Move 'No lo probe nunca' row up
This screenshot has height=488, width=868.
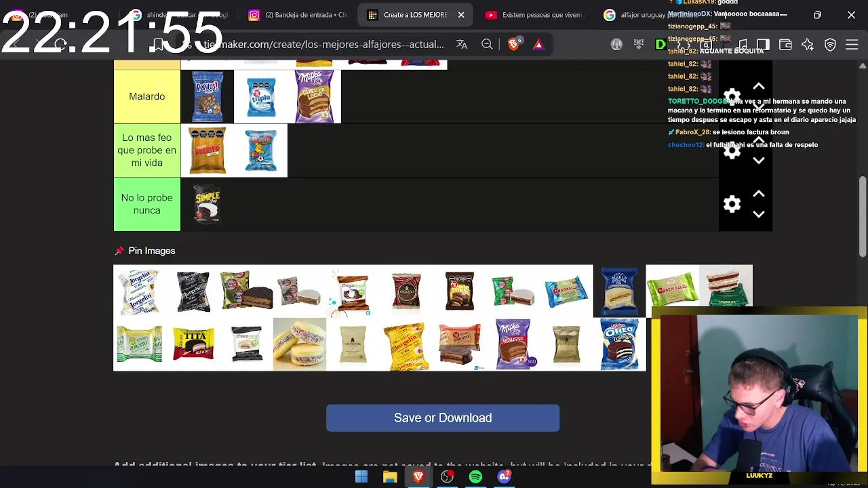coord(759,194)
